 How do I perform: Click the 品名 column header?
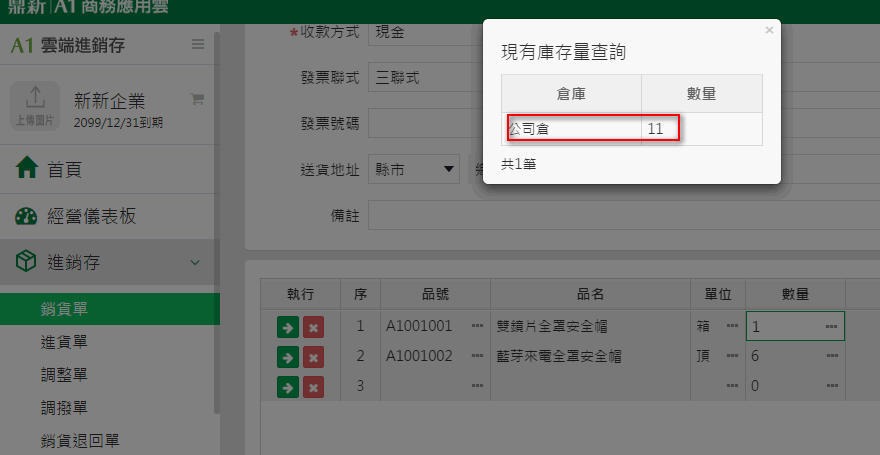590,294
